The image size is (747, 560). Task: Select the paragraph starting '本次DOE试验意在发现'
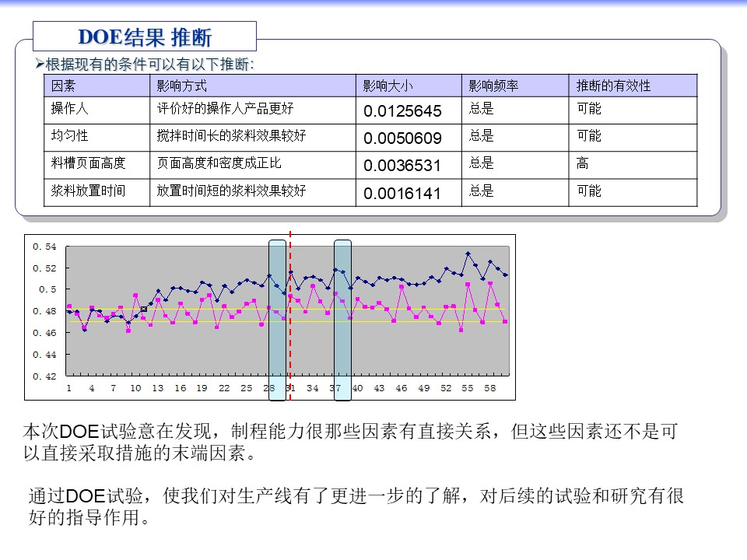pos(350,442)
